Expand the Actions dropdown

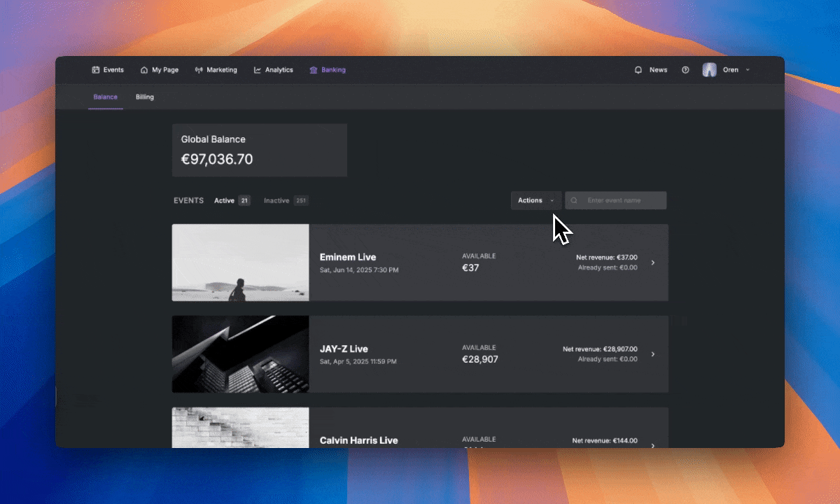pyautogui.click(x=535, y=201)
